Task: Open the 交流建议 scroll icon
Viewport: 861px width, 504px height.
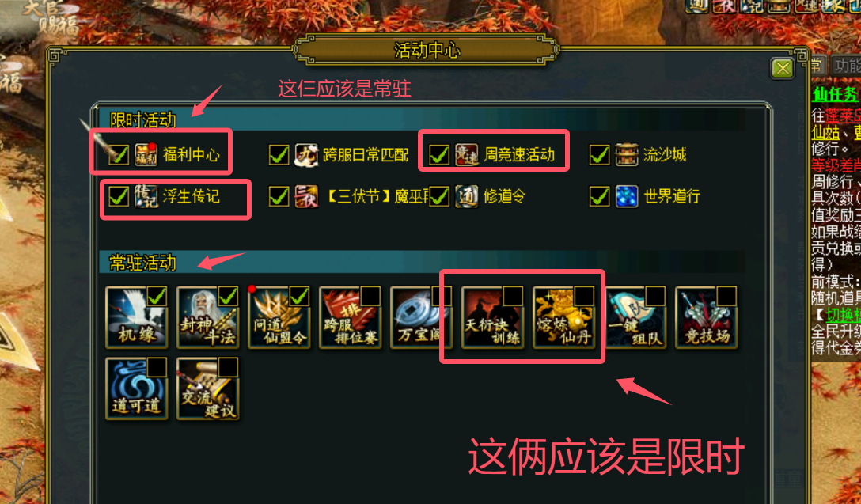Action: coord(208,388)
